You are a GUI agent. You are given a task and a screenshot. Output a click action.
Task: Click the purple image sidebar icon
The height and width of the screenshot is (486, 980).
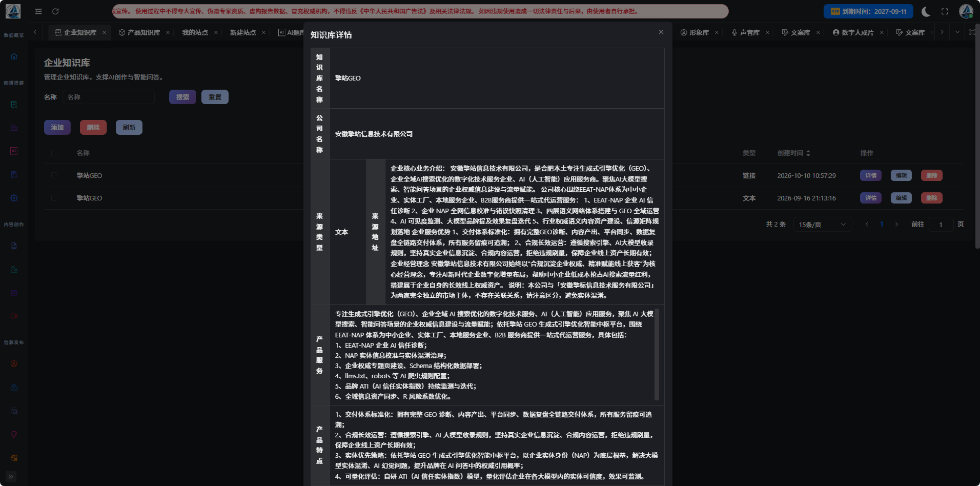tap(14, 293)
